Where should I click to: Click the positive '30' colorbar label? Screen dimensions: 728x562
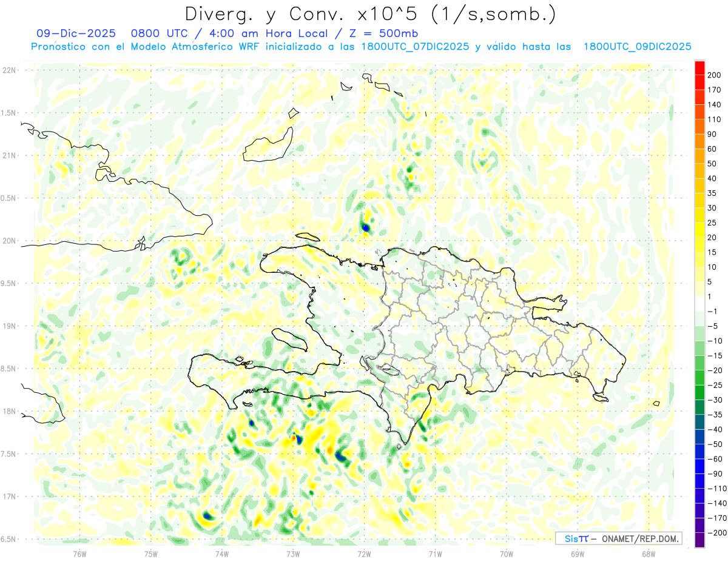[x=712, y=208]
